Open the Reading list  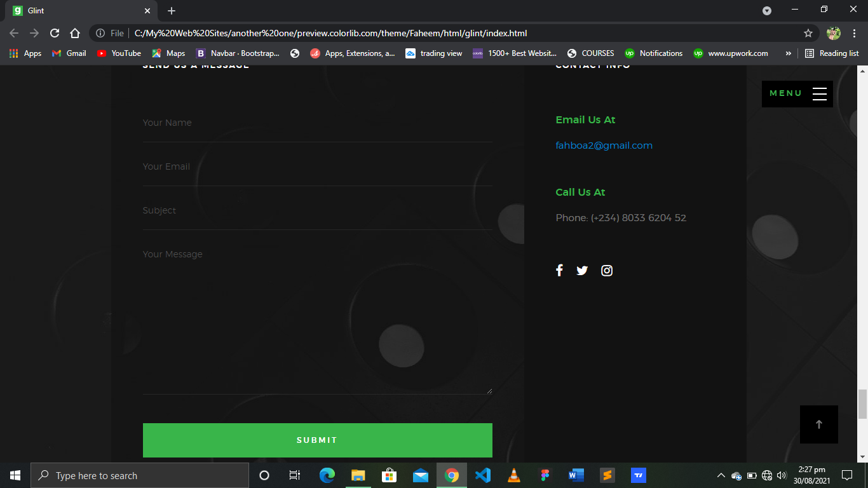[832, 53]
